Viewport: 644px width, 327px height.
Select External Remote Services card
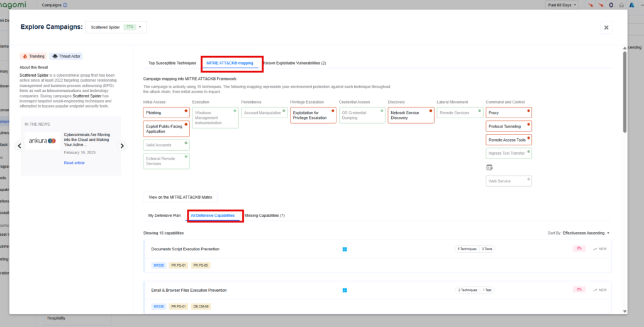tap(166, 161)
